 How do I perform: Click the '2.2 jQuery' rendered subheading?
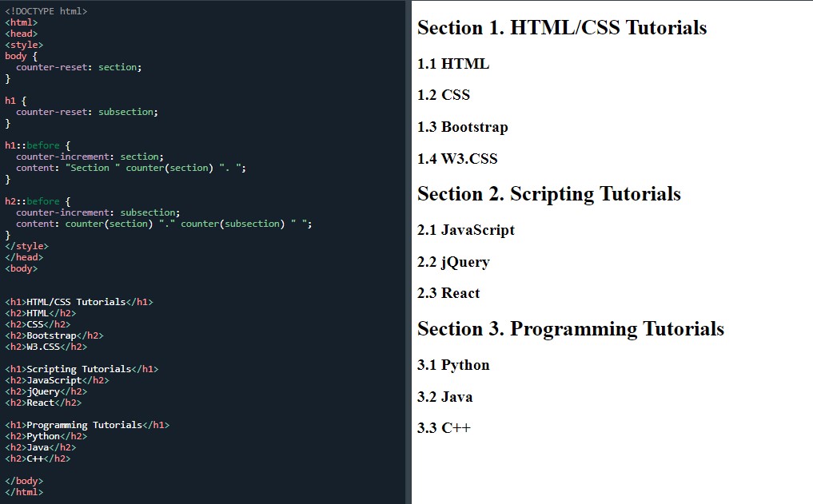tap(453, 262)
